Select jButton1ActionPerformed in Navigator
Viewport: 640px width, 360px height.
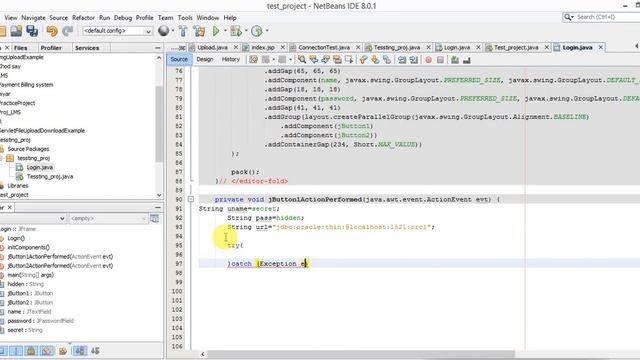point(60,256)
